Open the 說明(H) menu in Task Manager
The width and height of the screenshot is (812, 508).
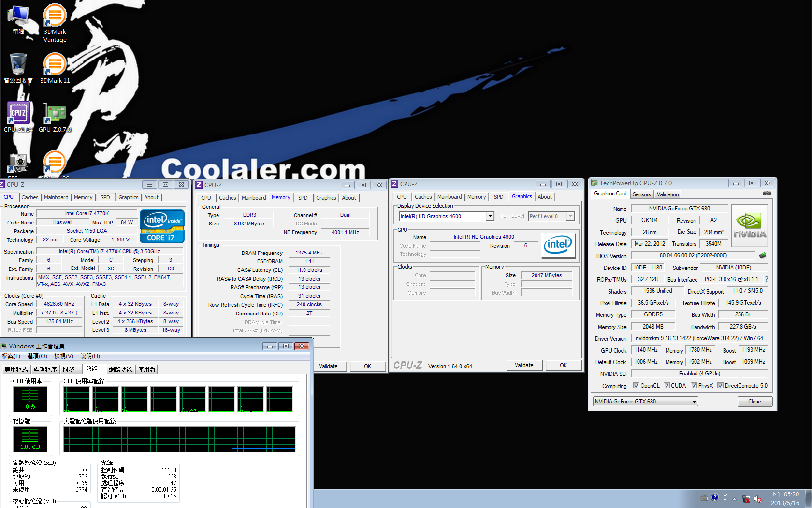[x=90, y=356]
